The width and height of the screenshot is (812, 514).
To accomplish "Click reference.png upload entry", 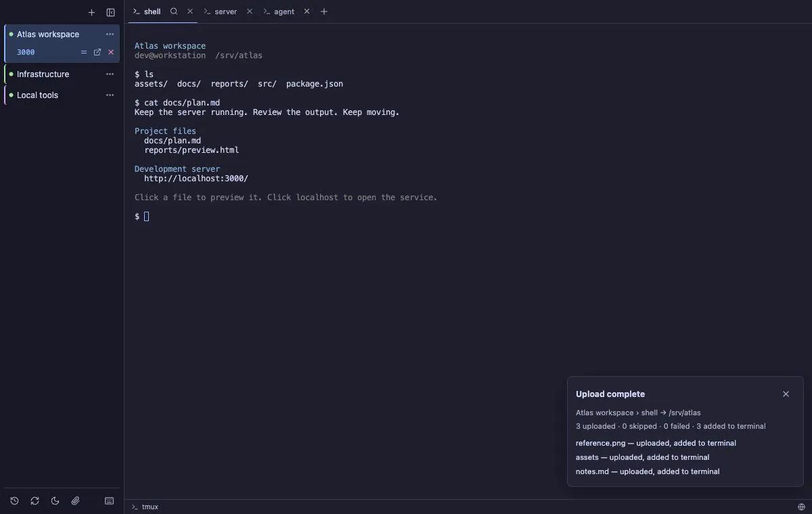I will [656, 443].
